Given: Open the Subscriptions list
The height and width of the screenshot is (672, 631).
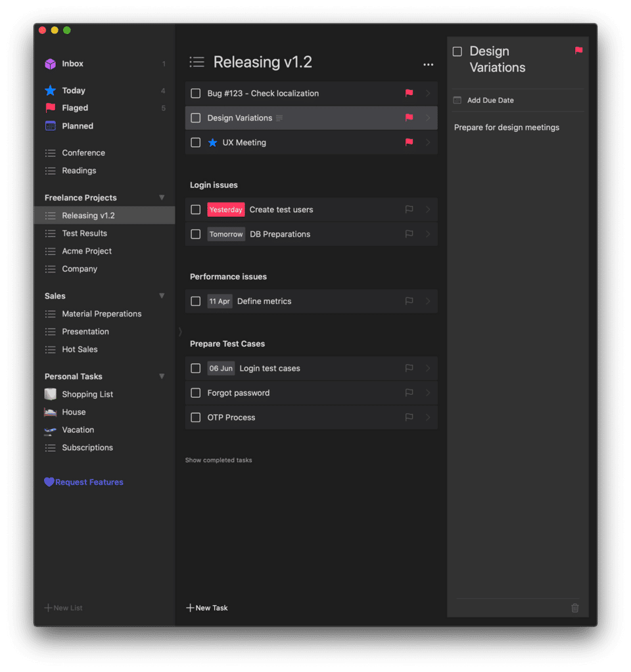Looking at the screenshot, I should pos(105,447).
